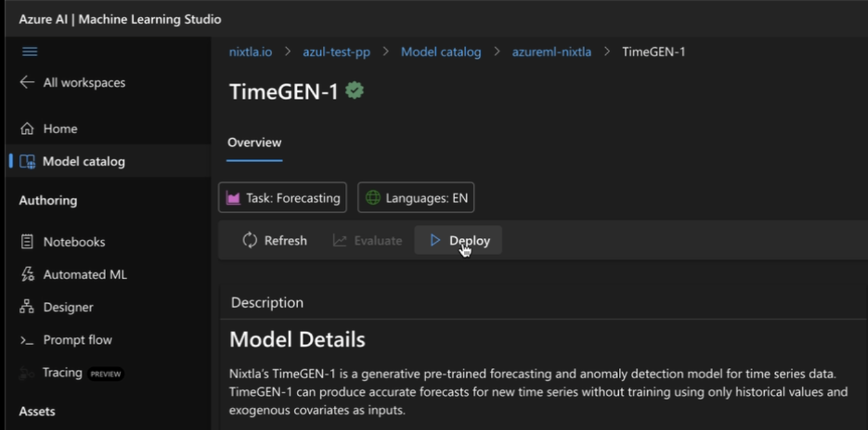Click the Designer icon in the sidebar
Screen dimensions: 868x430
(29, 306)
